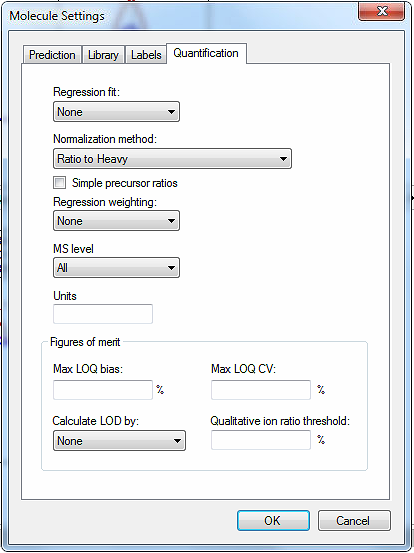Confirm settings with the OK button
414x553 pixels.
point(273,521)
